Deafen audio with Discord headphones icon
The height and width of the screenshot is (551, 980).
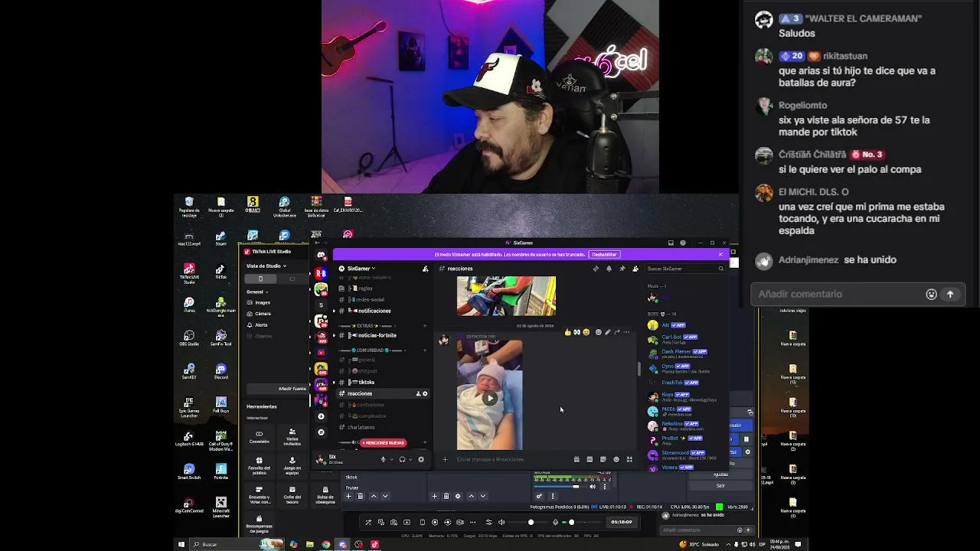[402, 459]
